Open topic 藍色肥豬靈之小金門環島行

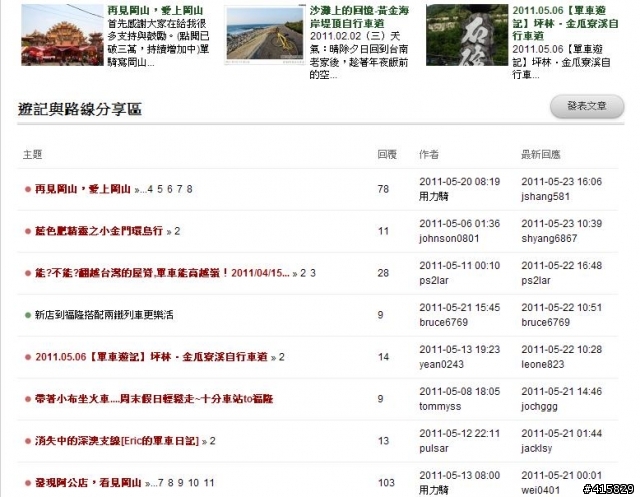click(x=99, y=231)
